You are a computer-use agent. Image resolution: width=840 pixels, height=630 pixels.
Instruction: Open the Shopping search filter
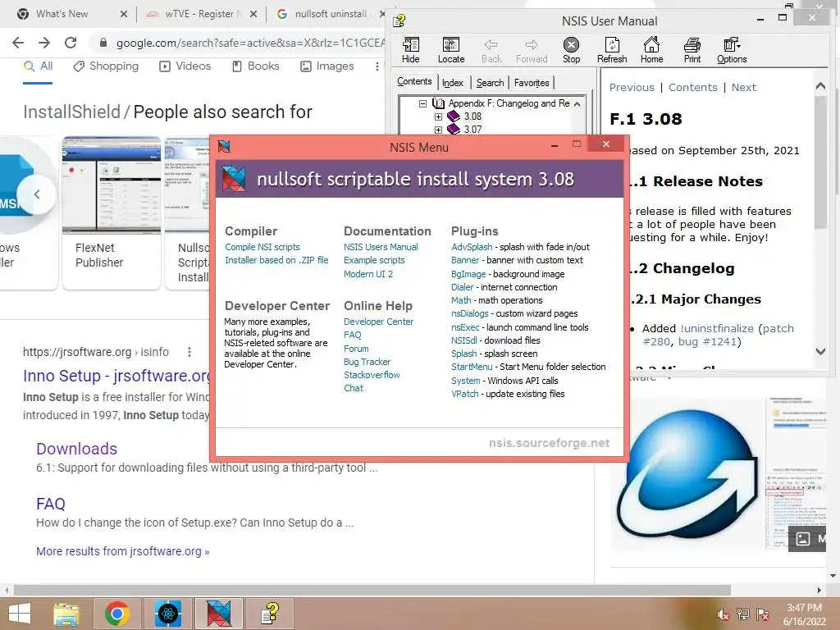106,66
